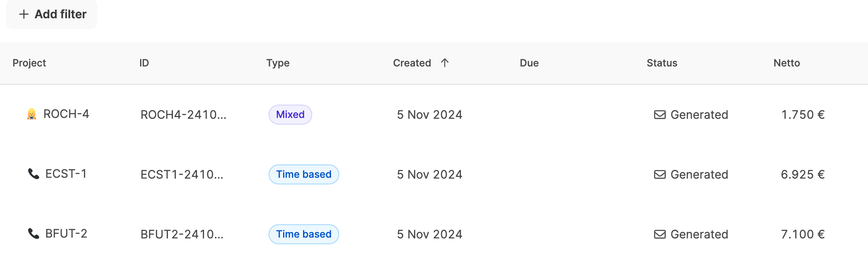Click the phone icon beside BFUT-2

tap(33, 234)
